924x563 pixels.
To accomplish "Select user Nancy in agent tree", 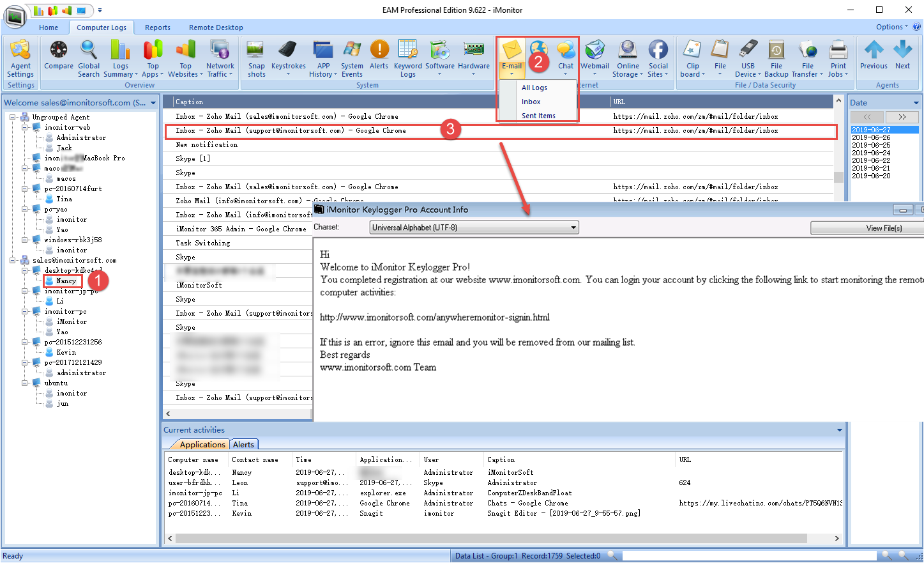I will [66, 281].
